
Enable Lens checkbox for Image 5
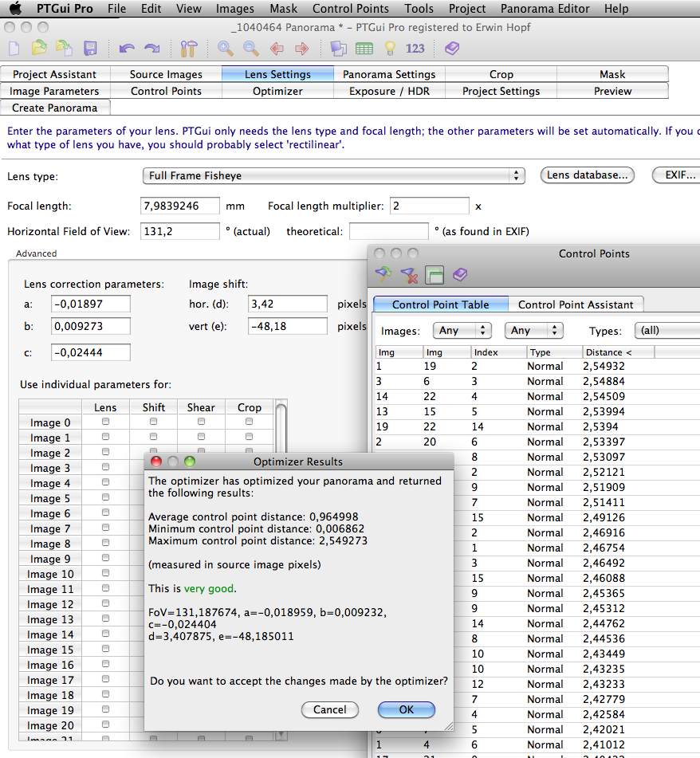click(105, 497)
